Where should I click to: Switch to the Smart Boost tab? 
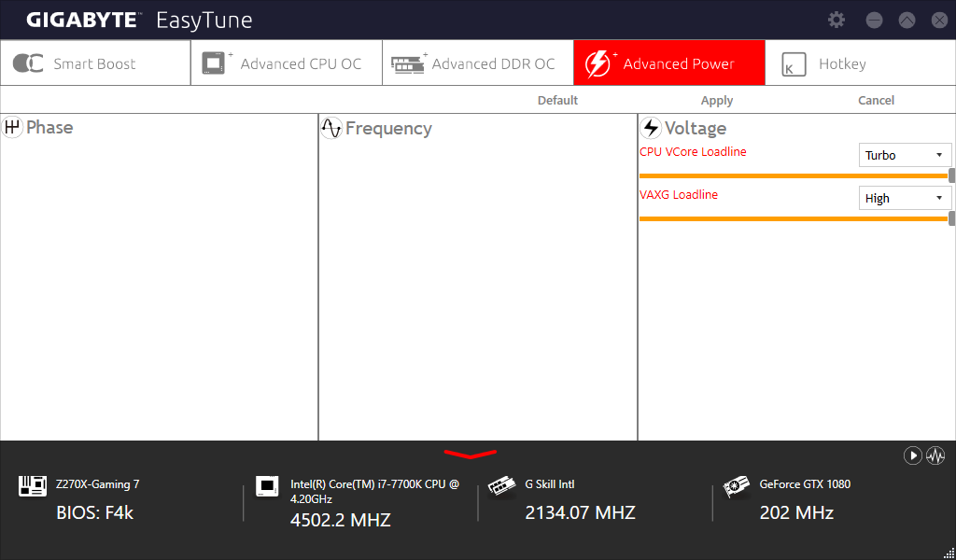(96, 63)
